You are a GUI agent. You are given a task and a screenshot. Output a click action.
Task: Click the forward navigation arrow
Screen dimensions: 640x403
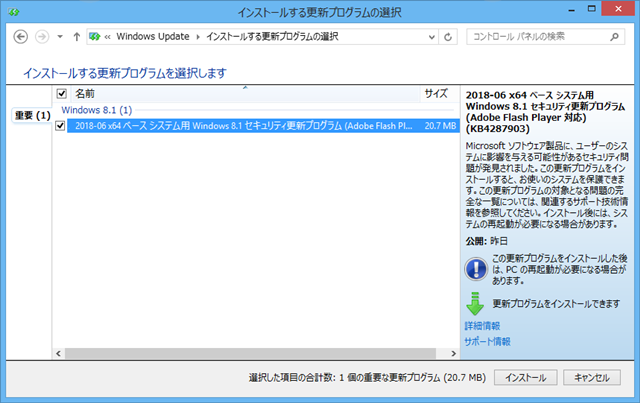[x=42, y=37]
